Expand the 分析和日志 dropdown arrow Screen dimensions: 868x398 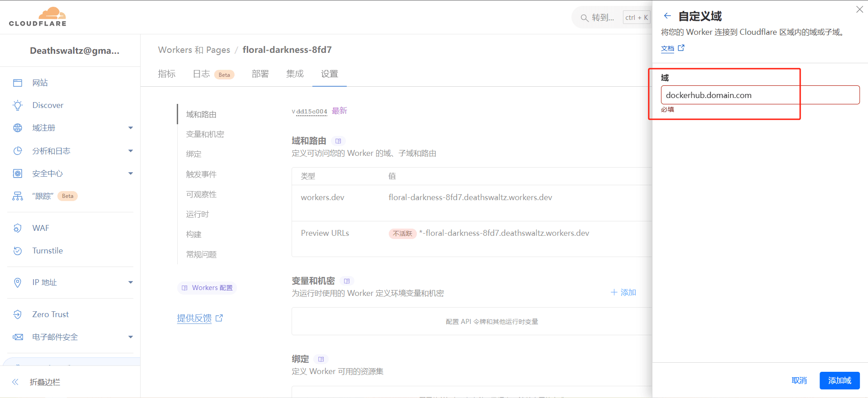[x=130, y=151]
